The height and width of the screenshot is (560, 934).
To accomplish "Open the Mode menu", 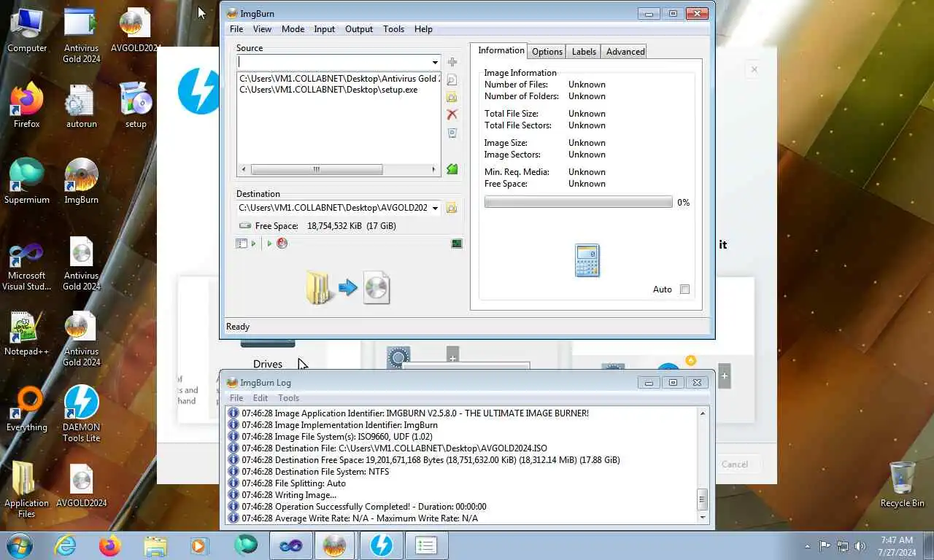I will [x=293, y=29].
